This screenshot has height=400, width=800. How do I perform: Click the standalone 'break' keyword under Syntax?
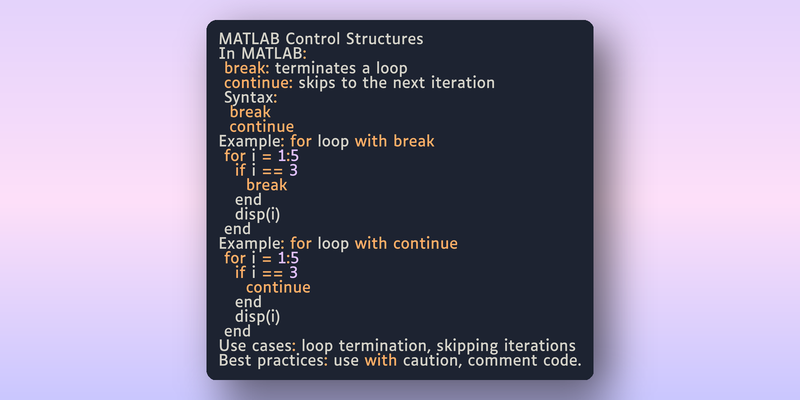tap(250, 112)
